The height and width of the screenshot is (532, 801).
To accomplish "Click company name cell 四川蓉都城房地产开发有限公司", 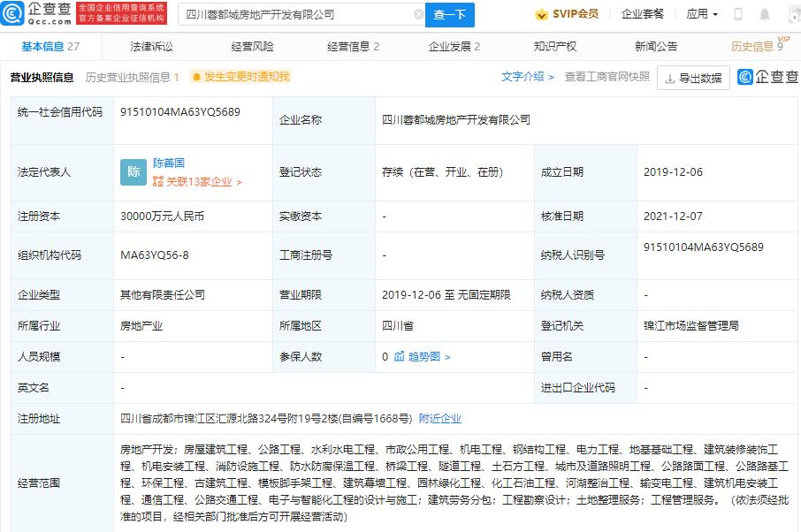I will tap(455, 120).
